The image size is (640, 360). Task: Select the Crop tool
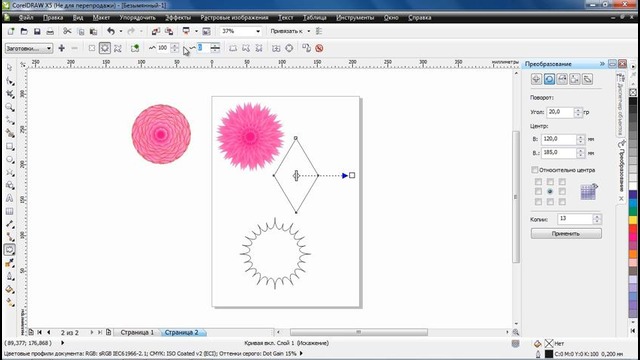[10, 94]
